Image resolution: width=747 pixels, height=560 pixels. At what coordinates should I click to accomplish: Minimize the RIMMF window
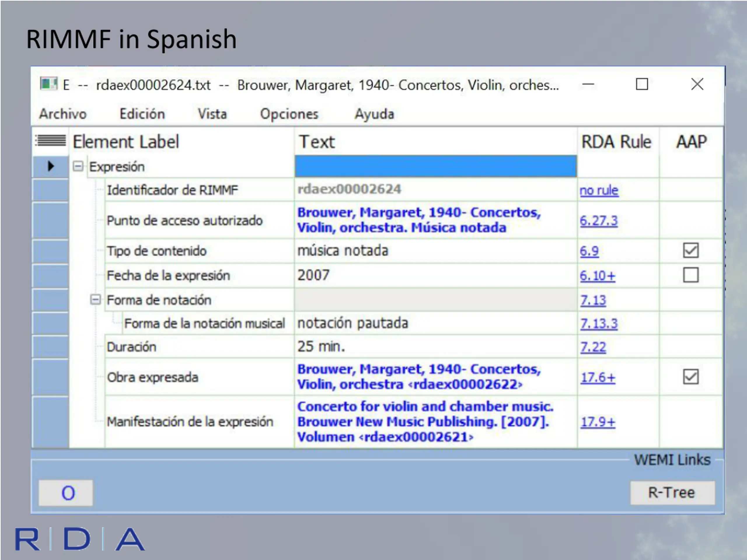coord(588,84)
